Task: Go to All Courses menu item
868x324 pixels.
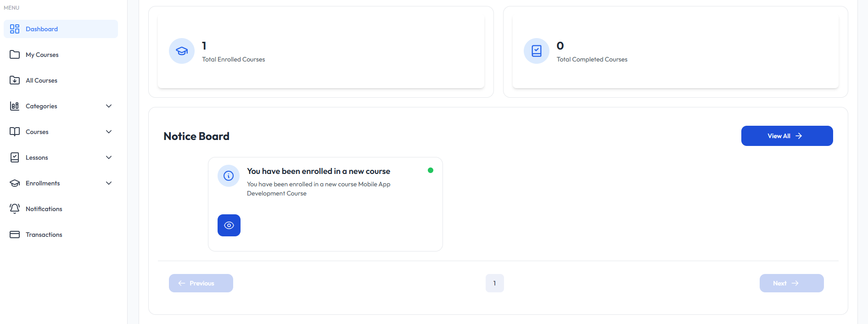Action: [x=42, y=80]
